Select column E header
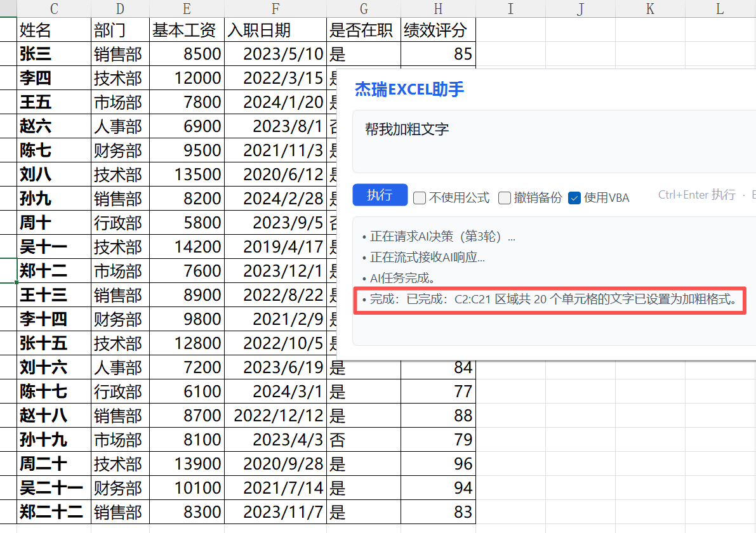 (x=187, y=8)
